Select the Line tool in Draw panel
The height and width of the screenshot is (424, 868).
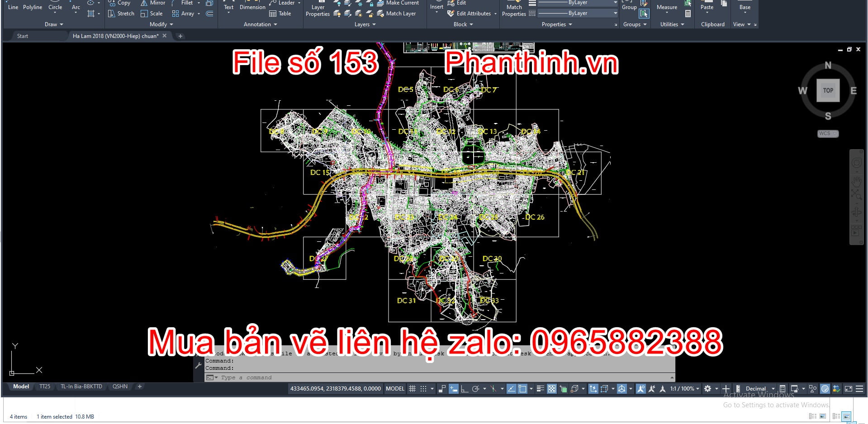pyautogui.click(x=13, y=5)
